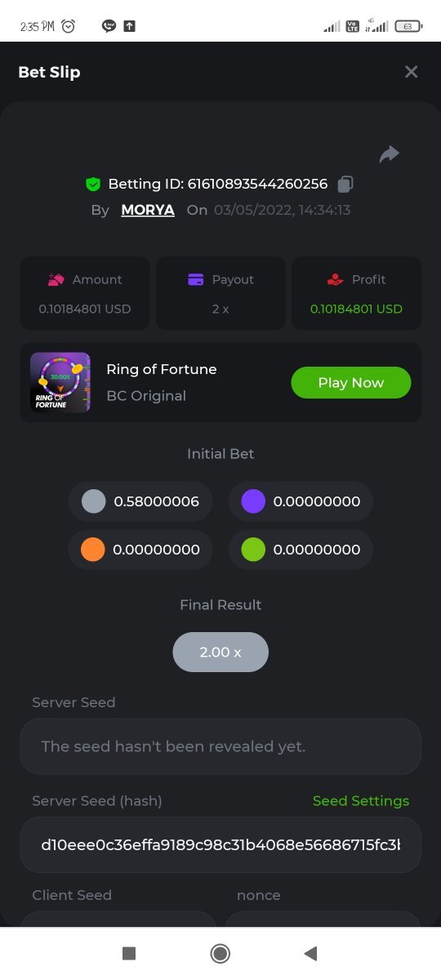
Task: Tap the Ring of Fortune thumbnail
Action: pos(60,382)
